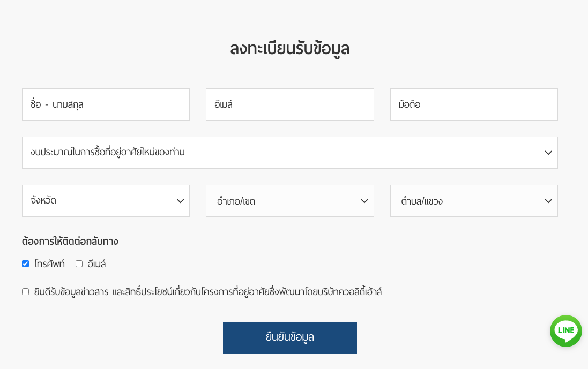This screenshot has width=588, height=369.
Task: Click the โทรศัพท์ checkbox label text
Action: [x=49, y=264]
